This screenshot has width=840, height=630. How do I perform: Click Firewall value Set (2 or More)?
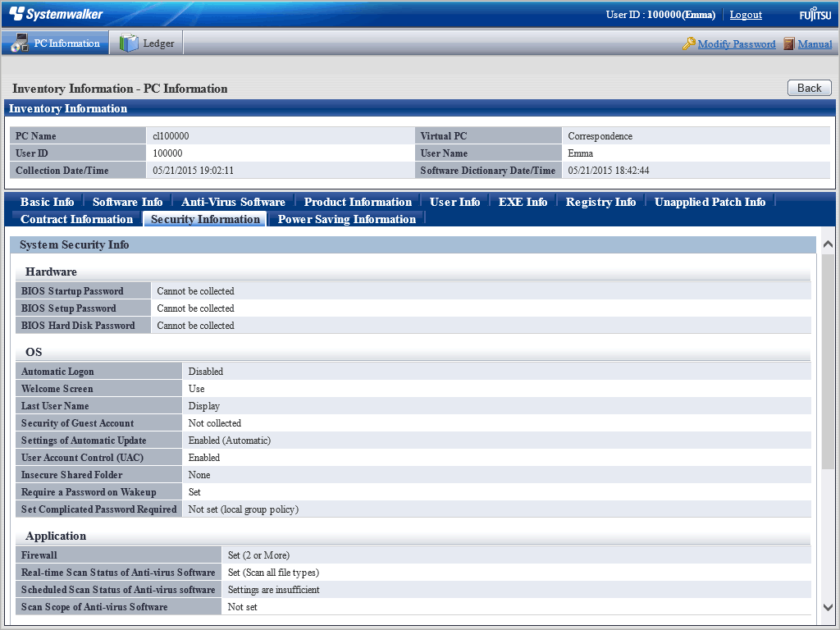(258, 555)
